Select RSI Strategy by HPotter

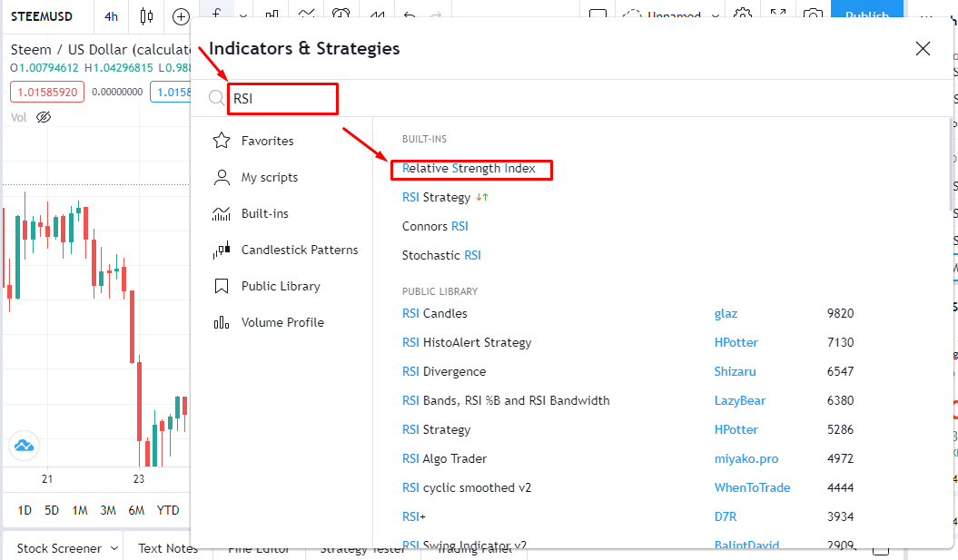coord(436,430)
